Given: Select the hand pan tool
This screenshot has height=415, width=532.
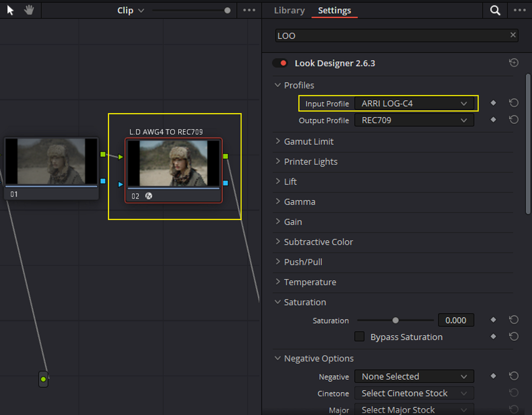Looking at the screenshot, I should 29,10.
